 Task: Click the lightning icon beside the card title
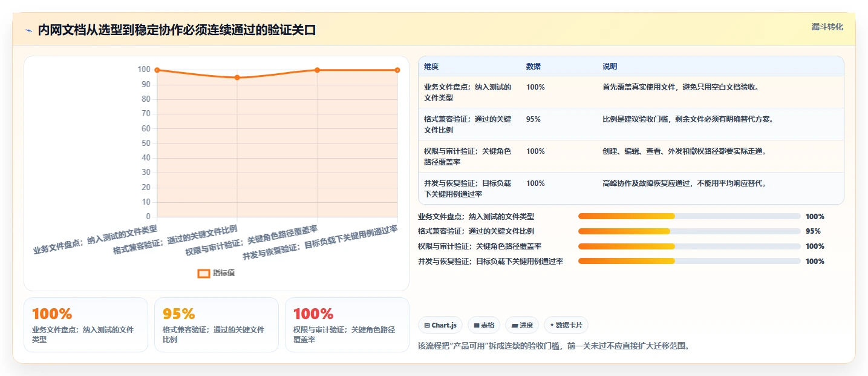click(28, 30)
